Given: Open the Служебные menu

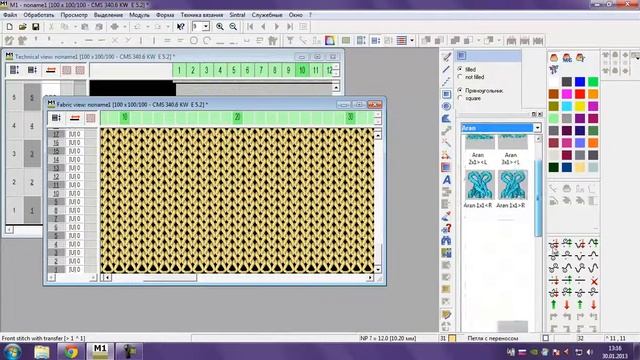Looking at the screenshot, I should click(x=267, y=15).
